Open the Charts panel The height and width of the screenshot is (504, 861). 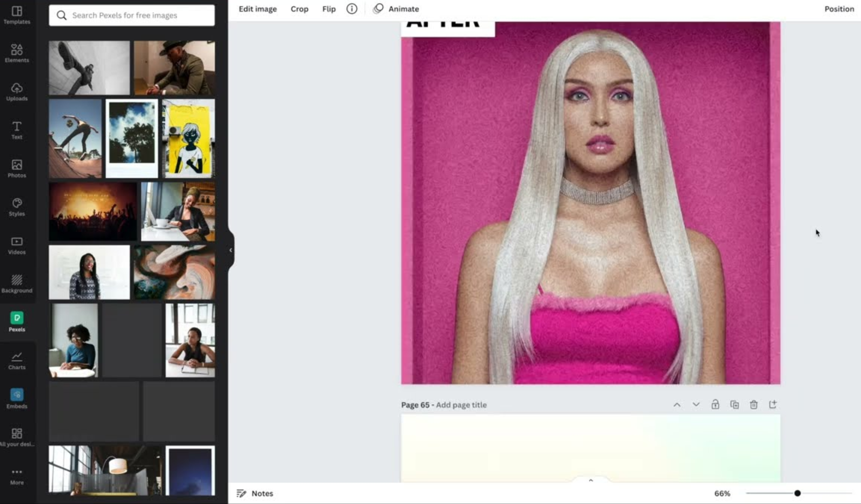17,359
